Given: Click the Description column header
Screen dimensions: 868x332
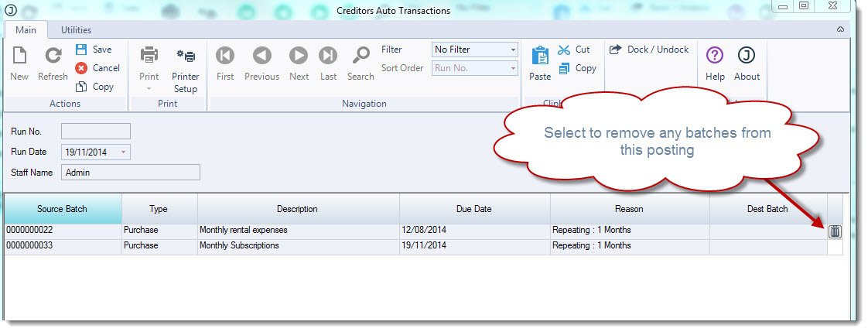Looking at the screenshot, I should (298, 209).
